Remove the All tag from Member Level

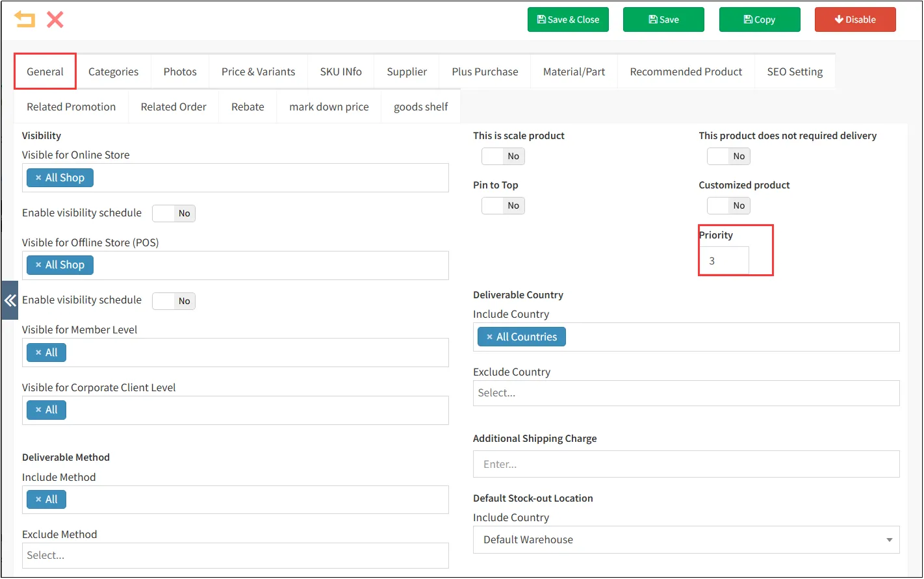[38, 353]
